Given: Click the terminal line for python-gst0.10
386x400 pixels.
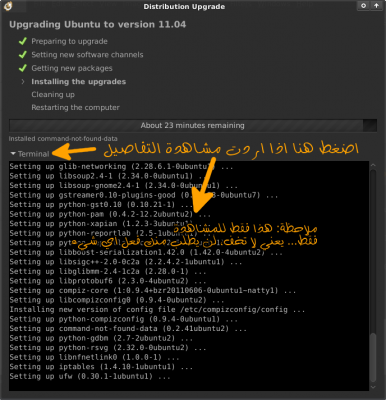Looking at the screenshot, I should click(101, 205).
